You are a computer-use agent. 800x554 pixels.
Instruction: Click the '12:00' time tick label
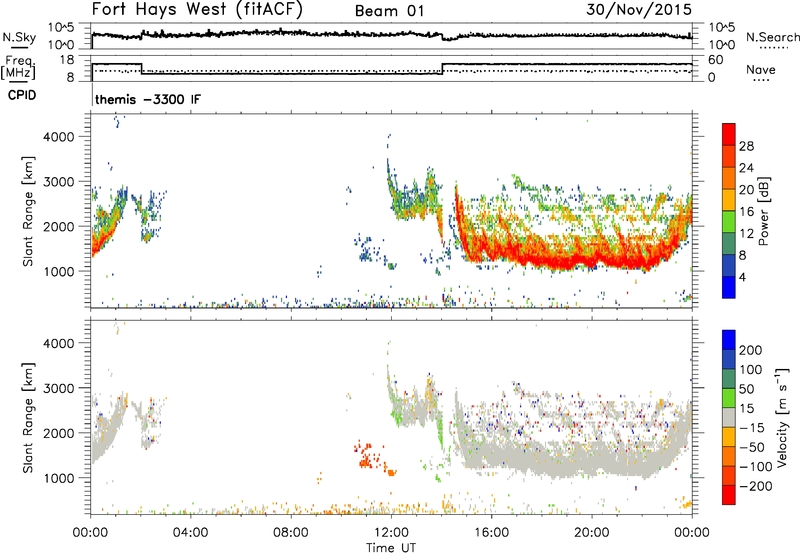[x=391, y=533]
